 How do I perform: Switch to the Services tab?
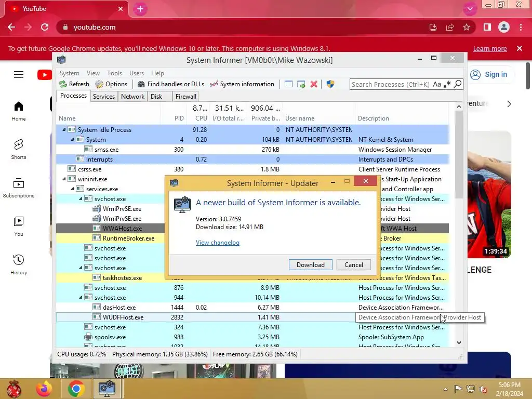click(104, 96)
